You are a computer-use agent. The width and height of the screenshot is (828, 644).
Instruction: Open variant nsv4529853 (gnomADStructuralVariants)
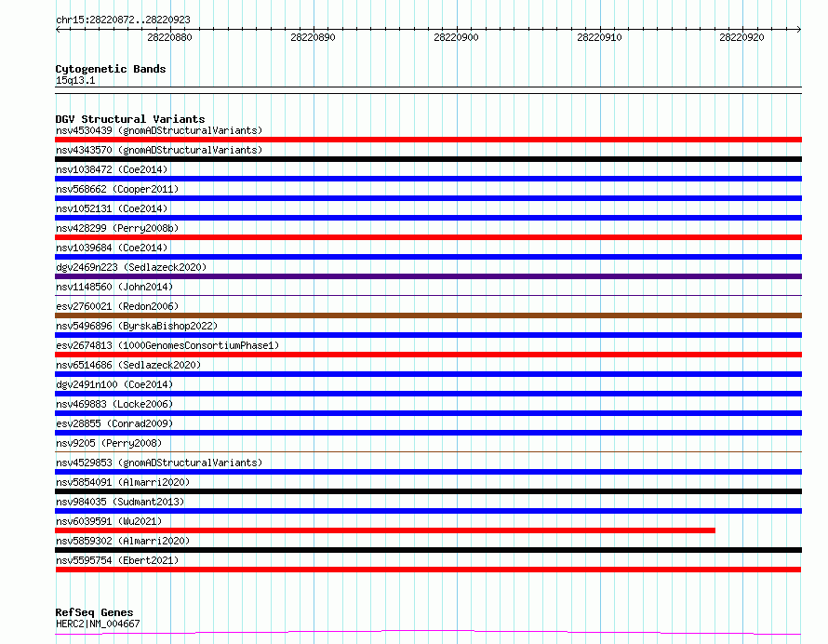click(x=159, y=463)
